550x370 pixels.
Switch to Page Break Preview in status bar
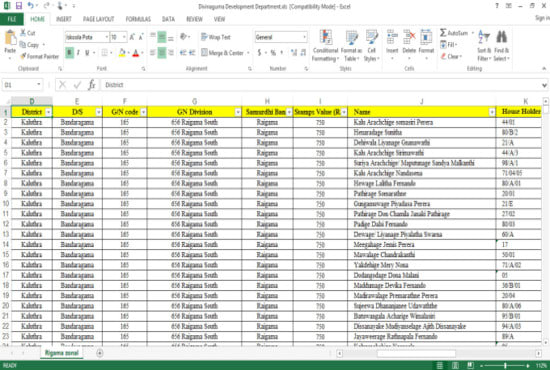coord(470,365)
